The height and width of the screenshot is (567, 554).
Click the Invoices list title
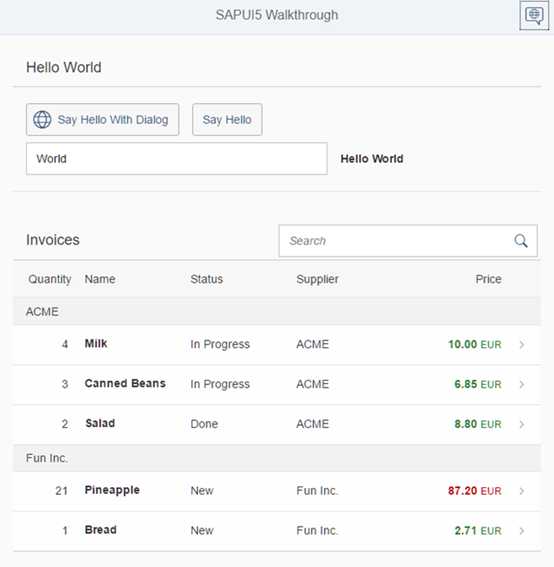click(53, 240)
